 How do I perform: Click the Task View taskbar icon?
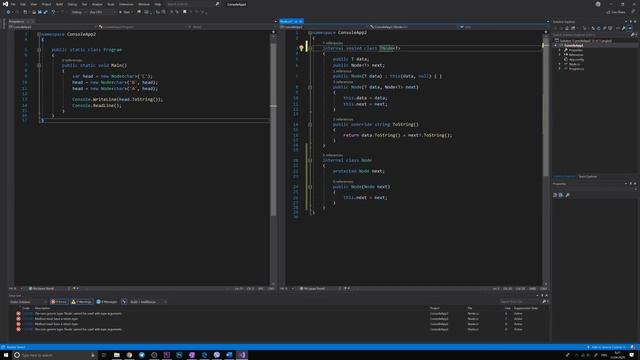tap(104, 355)
